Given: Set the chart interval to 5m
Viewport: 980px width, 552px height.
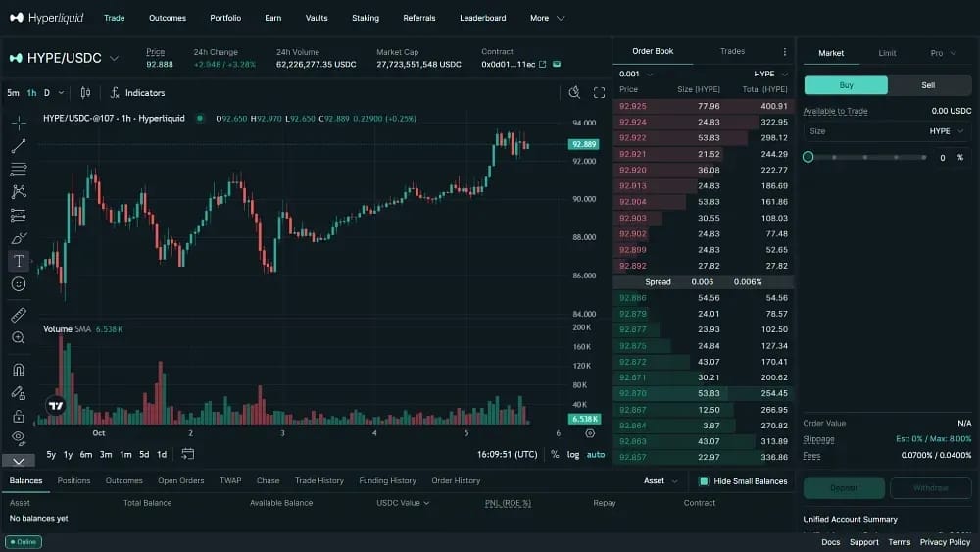Looking at the screenshot, I should (x=13, y=92).
